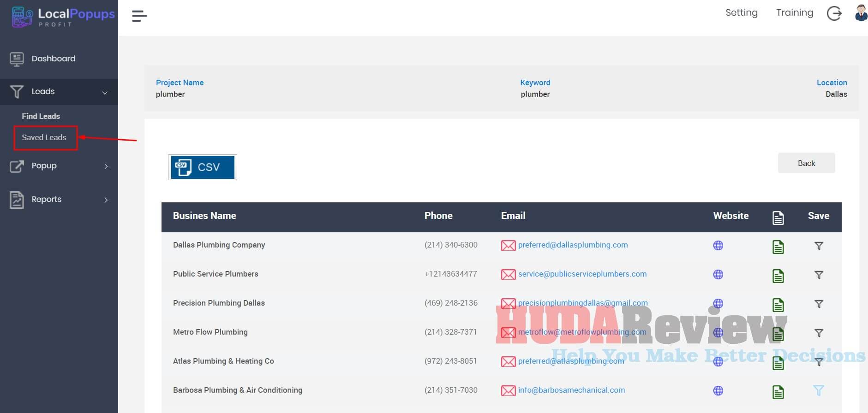Click envelope icon for Barbosa Plumbing

(508, 391)
